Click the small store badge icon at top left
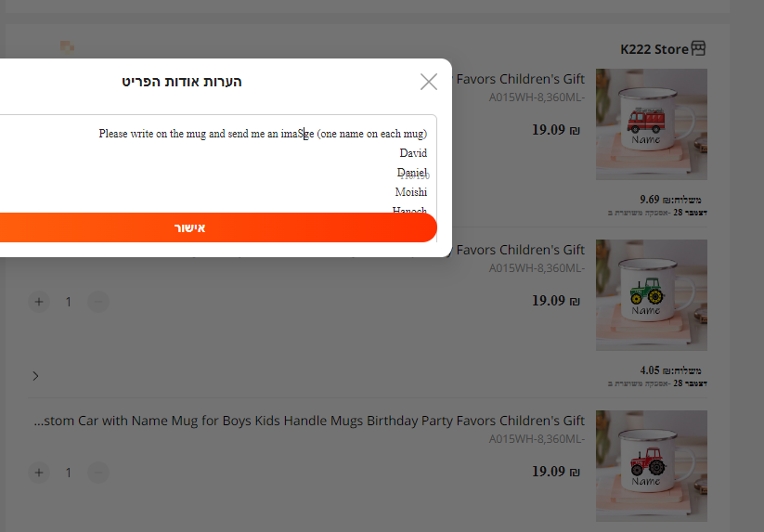This screenshot has width=764, height=532. click(x=67, y=46)
